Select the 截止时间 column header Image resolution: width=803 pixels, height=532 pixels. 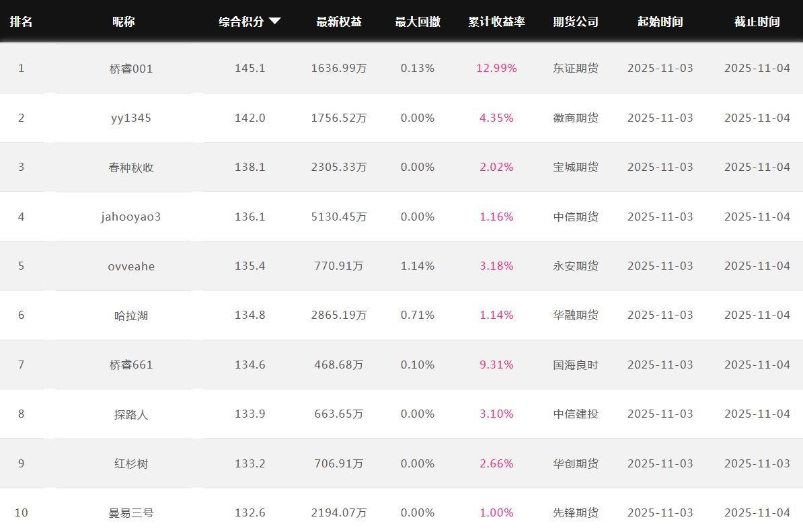[757, 22]
